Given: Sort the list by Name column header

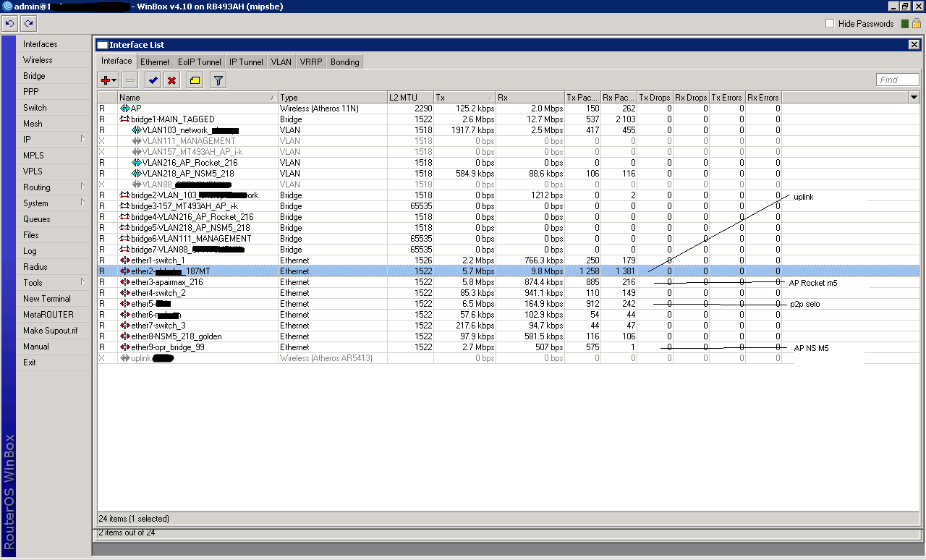Looking at the screenshot, I should (x=197, y=98).
